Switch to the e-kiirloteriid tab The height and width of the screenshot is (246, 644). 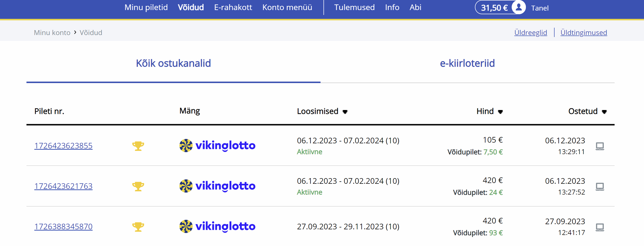click(x=467, y=63)
